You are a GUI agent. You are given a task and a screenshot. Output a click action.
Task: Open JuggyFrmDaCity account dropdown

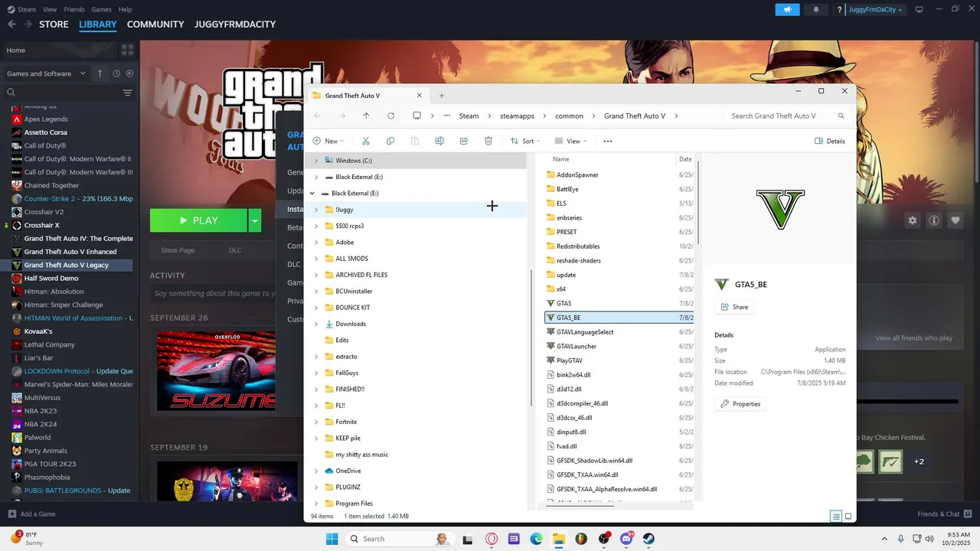click(876, 9)
